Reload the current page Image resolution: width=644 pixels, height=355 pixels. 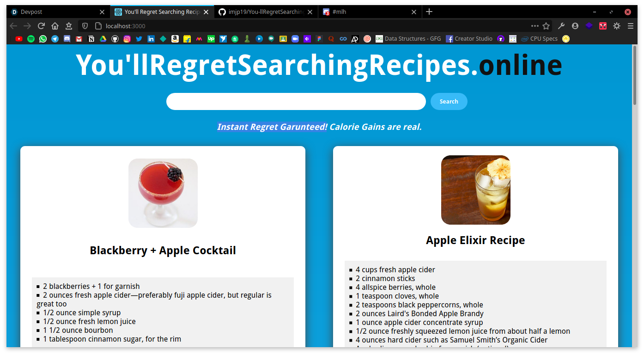(41, 26)
